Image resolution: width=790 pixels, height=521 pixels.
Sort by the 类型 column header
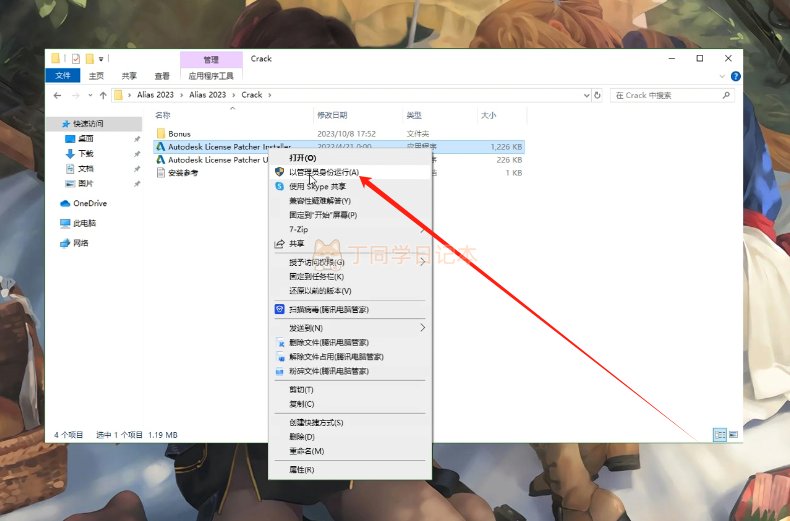414,115
